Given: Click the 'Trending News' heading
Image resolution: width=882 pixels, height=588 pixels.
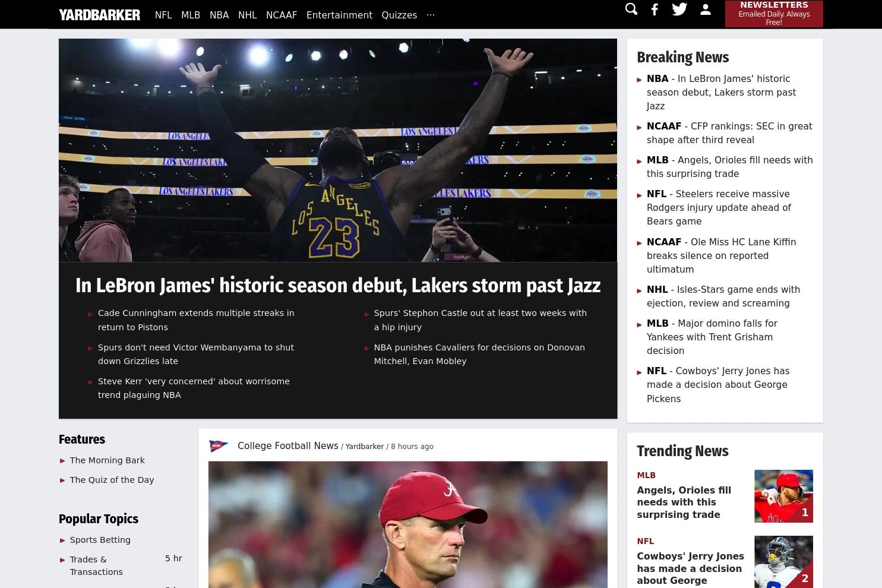Looking at the screenshot, I should click(x=682, y=451).
